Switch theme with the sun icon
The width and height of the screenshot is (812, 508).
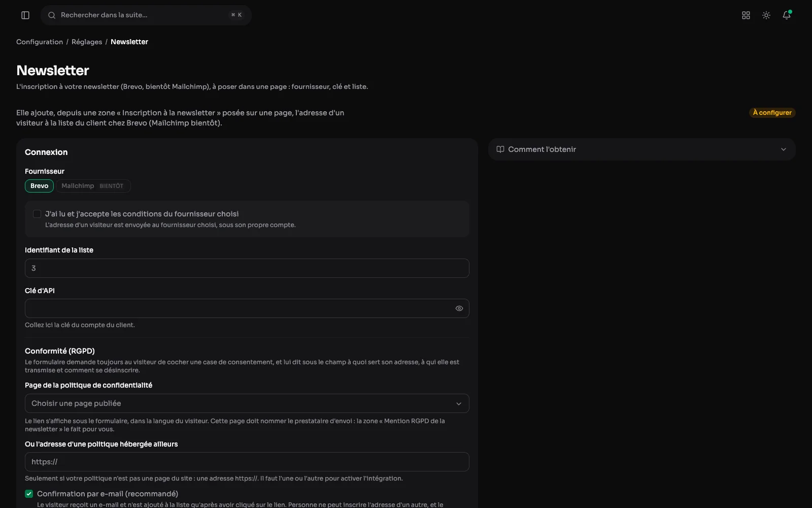(x=766, y=15)
